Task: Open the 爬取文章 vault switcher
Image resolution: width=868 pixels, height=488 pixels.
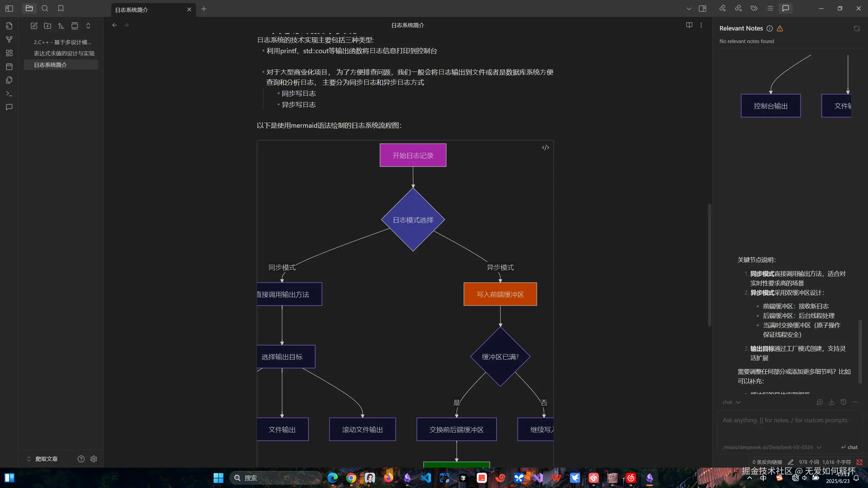Action: (x=42, y=459)
